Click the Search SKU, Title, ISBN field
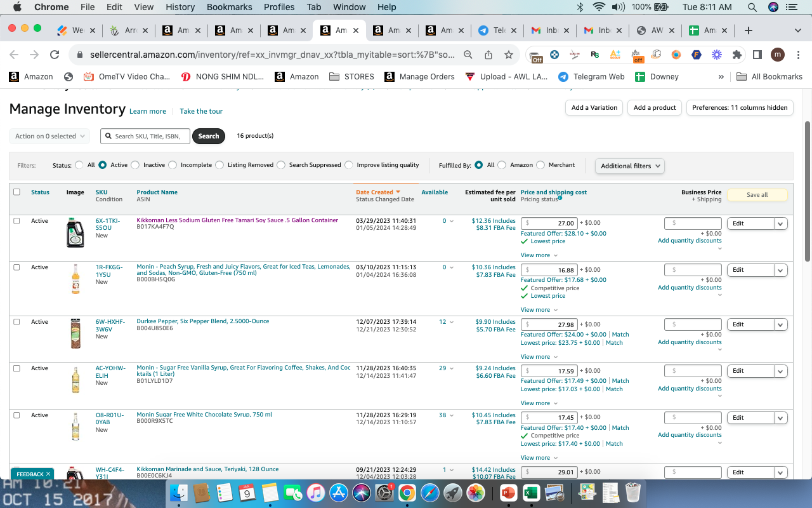Screen dimensions: 812x508 coord(145,136)
